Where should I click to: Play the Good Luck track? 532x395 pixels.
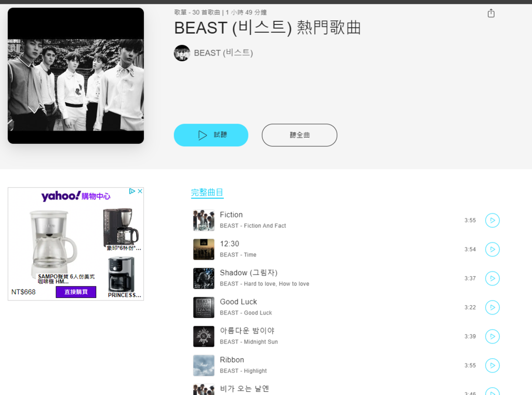[x=493, y=307]
